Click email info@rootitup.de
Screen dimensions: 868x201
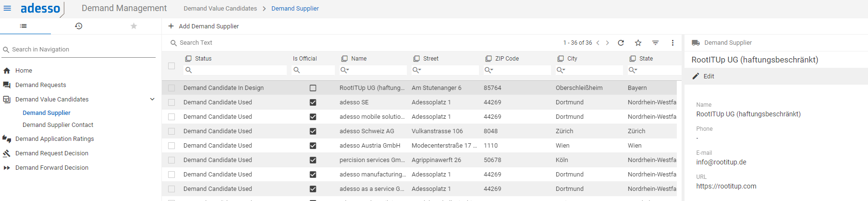pyautogui.click(x=721, y=162)
